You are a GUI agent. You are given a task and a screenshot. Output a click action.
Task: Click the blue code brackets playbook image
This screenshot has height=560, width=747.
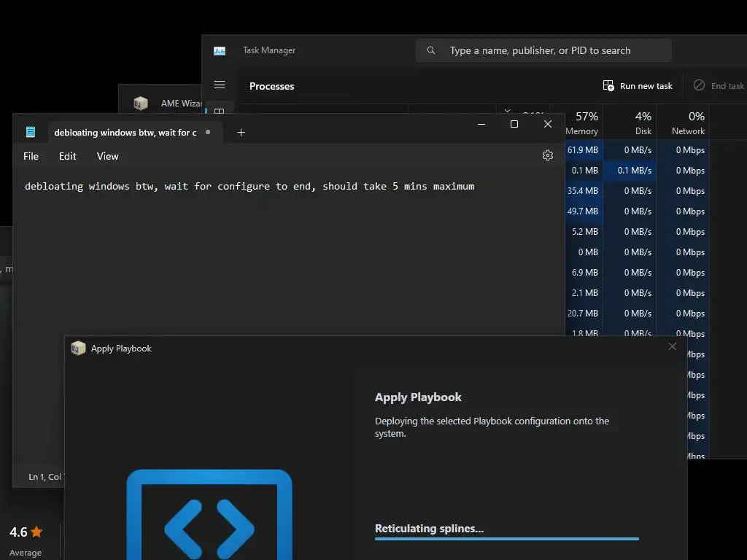click(x=209, y=514)
